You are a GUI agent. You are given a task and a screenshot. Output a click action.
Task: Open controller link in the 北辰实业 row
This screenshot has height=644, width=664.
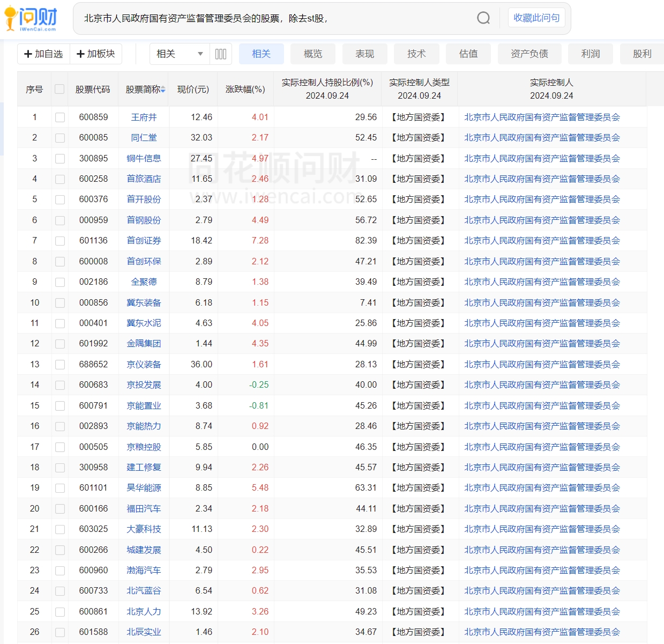542,632
